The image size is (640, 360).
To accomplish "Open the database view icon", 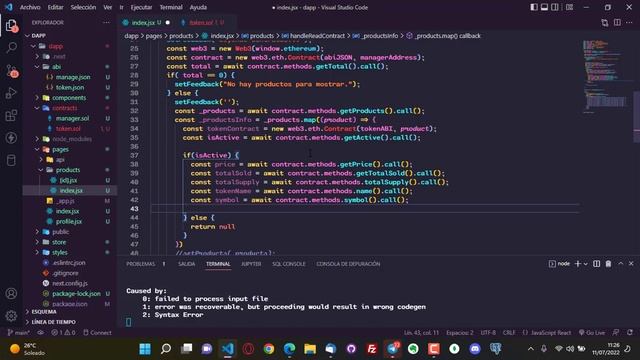I will (x=11, y=160).
